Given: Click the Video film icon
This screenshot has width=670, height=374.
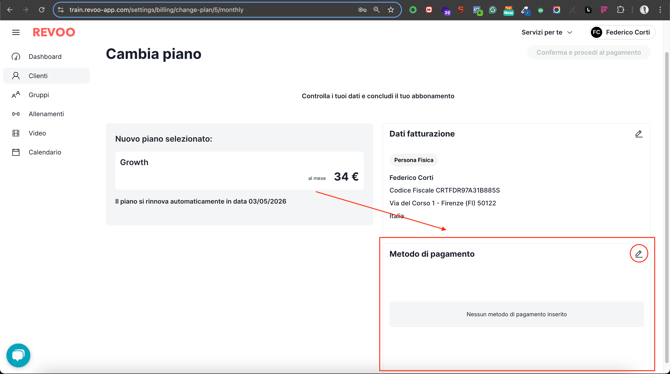Looking at the screenshot, I should 16,133.
